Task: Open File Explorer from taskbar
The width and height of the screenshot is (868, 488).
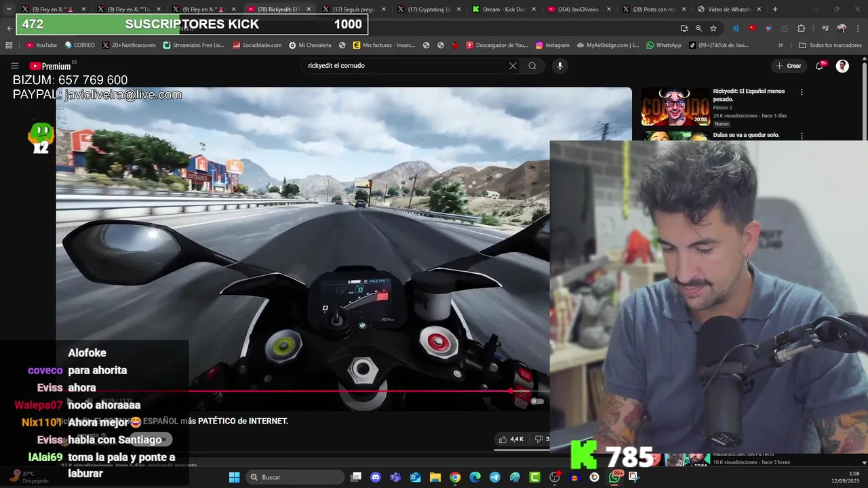Action: (435, 477)
